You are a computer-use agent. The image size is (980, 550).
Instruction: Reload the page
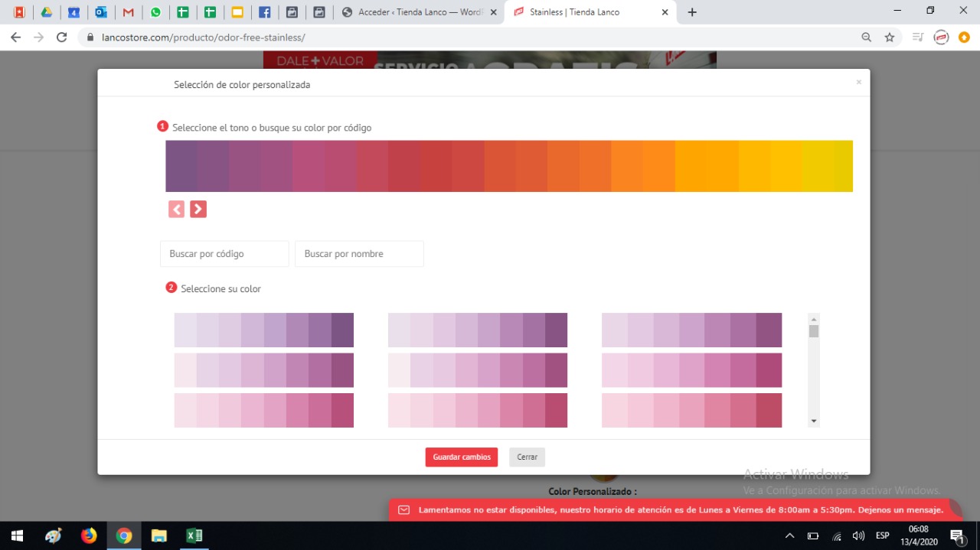click(x=62, y=37)
